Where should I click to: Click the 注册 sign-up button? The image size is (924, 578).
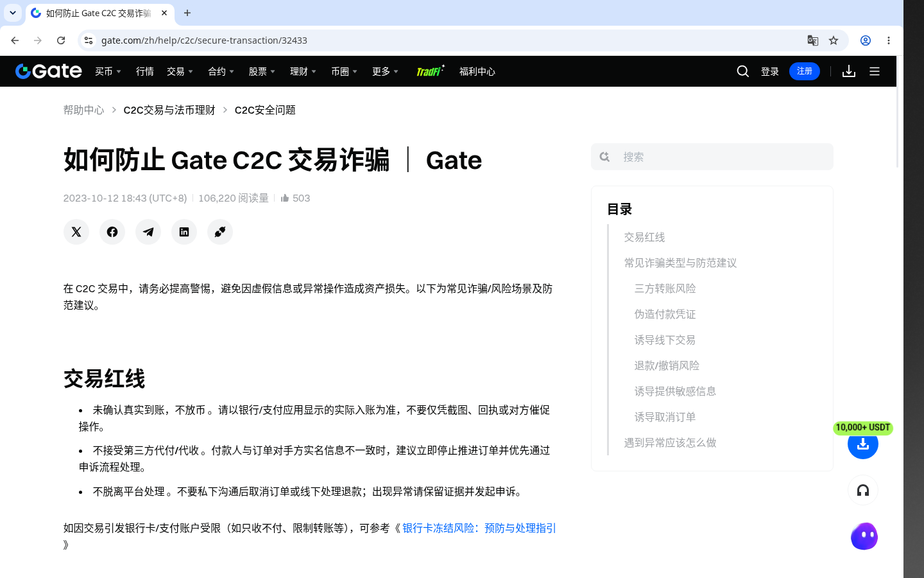click(805, 71)
